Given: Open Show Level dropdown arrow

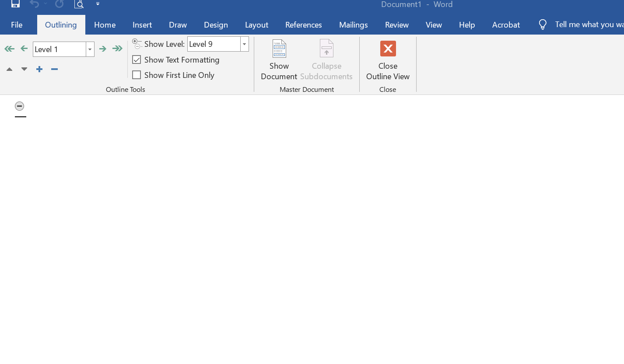Looking at the screenshot, I should (245, 44).
